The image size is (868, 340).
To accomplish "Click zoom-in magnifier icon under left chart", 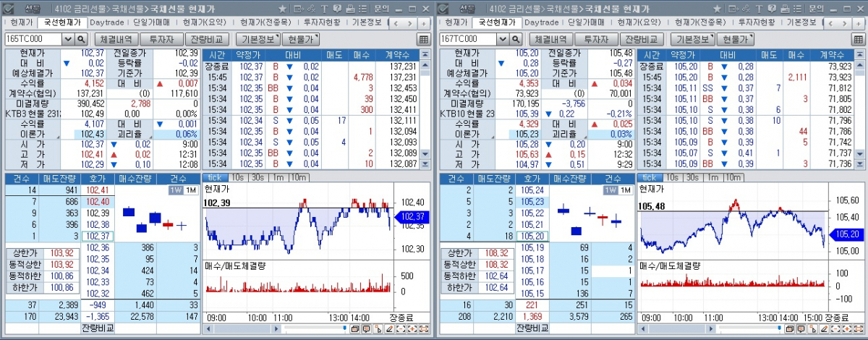I will 412,328.
